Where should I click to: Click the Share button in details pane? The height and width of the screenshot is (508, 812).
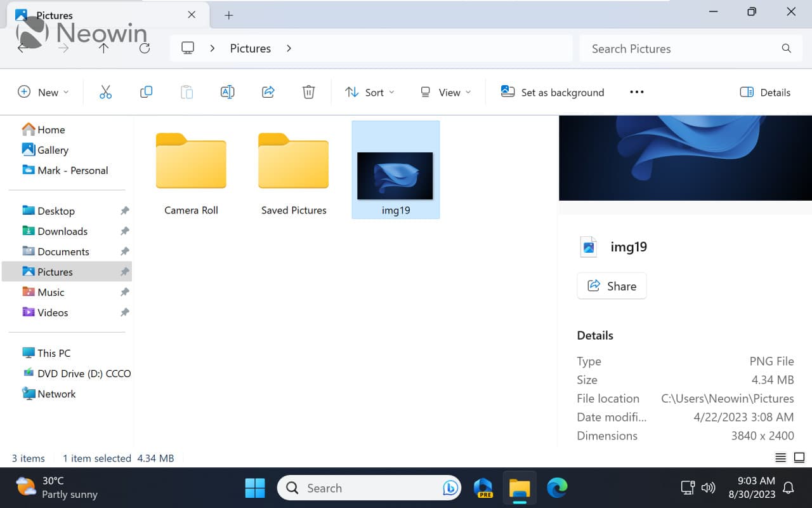point(611,286)
